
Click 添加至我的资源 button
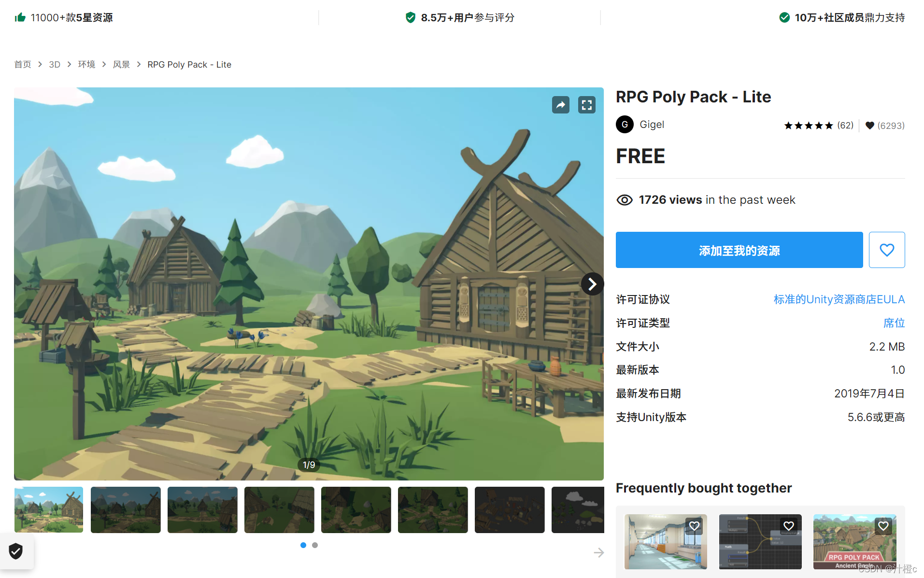tap(739, 250)
